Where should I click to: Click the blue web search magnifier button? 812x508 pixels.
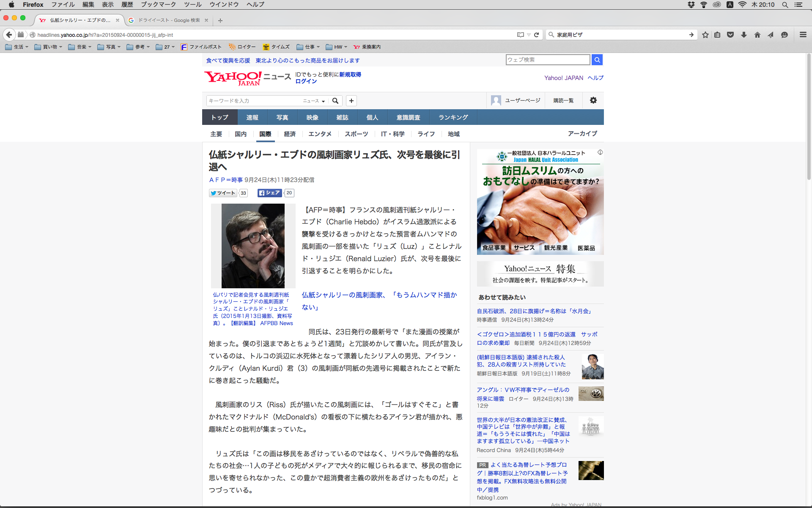tap(597, 60)
